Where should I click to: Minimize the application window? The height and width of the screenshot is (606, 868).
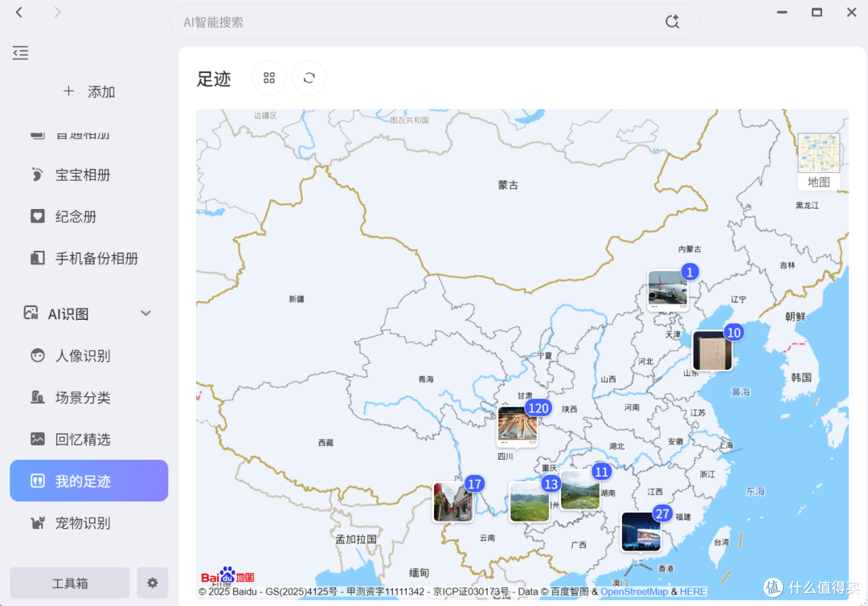(782, 12)
